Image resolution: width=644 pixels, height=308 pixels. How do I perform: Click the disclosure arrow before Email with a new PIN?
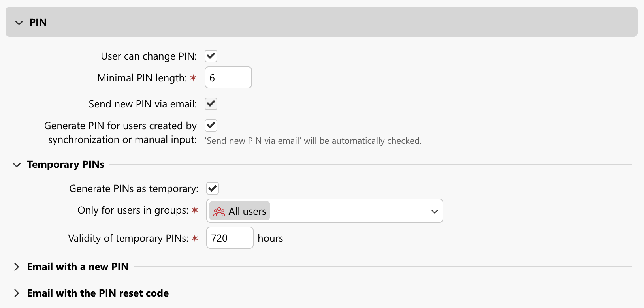point(16,267)
